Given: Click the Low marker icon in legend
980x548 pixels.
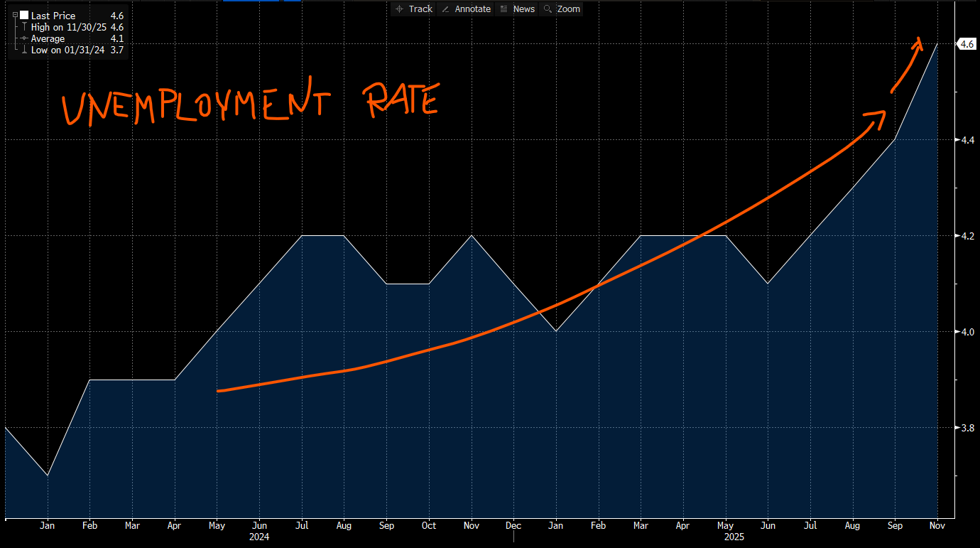Looking at the screenshot, I should 24,50.
